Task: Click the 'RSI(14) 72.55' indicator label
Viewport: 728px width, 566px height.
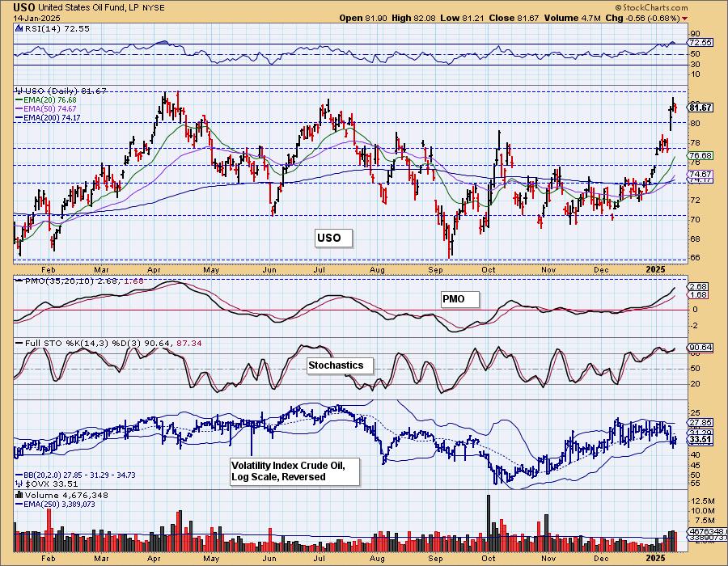Action: (x=57, y=28)
